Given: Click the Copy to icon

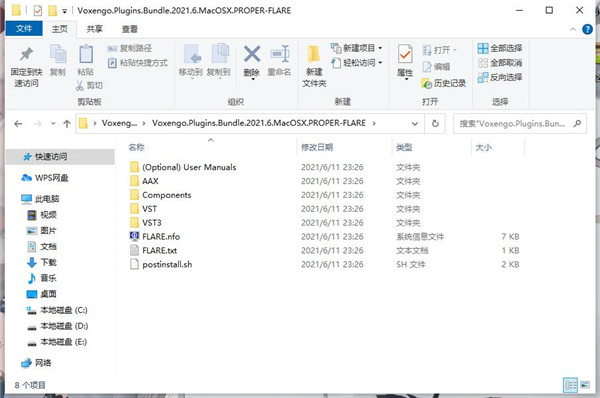Looking at the screenshot, I should (220, 54).
